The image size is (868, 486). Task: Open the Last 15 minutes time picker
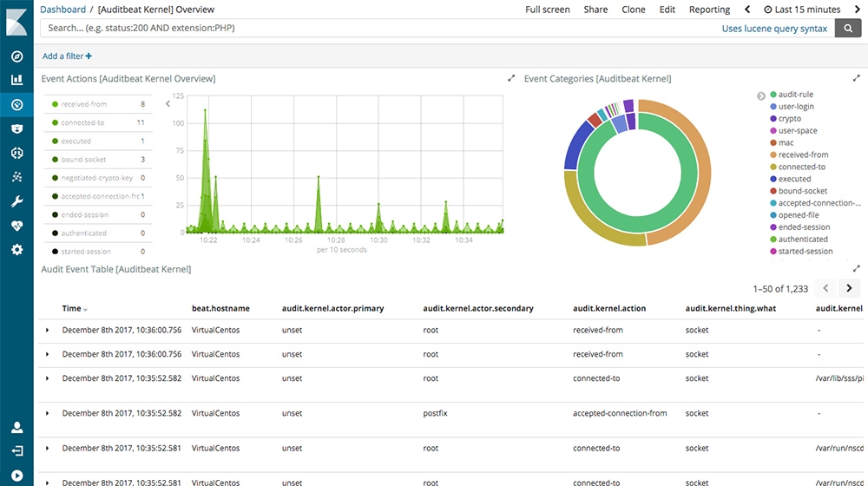(802, 10)
